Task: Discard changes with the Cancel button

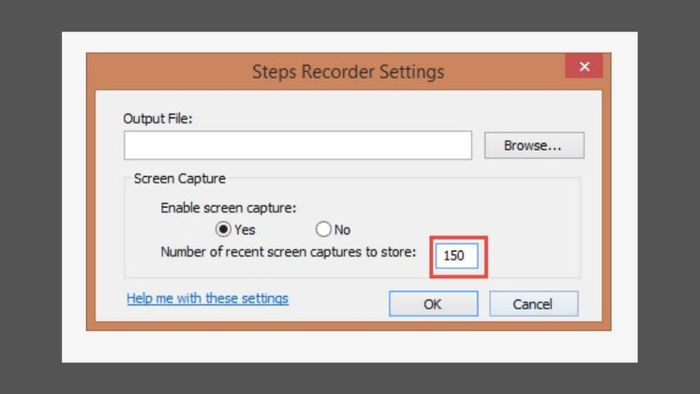Action: [x=533, y=304]
